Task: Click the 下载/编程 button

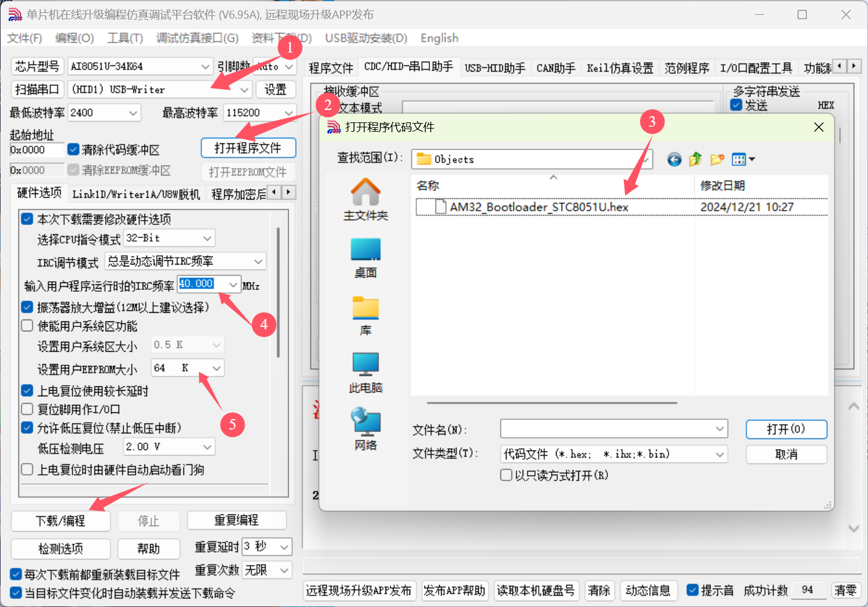Action: [x=61, y=520]
